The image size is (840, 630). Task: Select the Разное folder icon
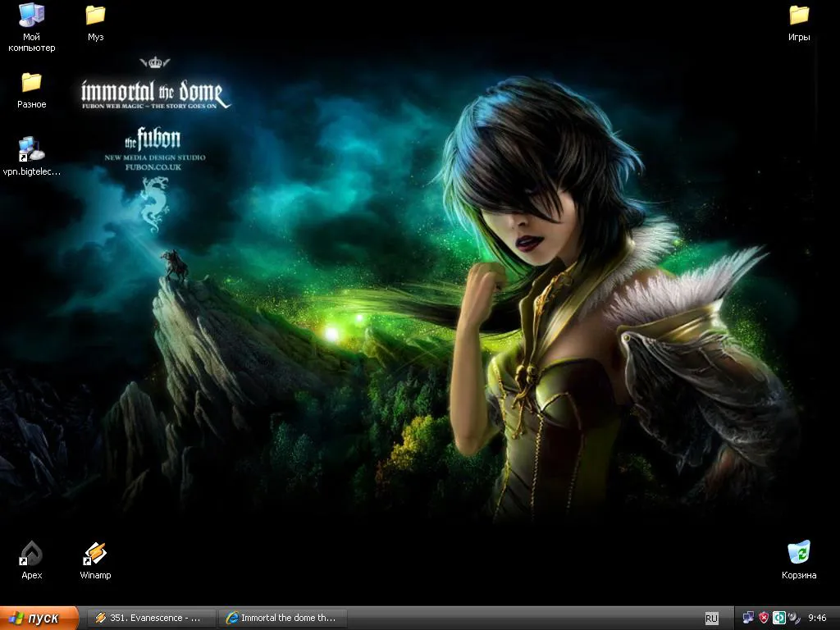tap(32, 90)
